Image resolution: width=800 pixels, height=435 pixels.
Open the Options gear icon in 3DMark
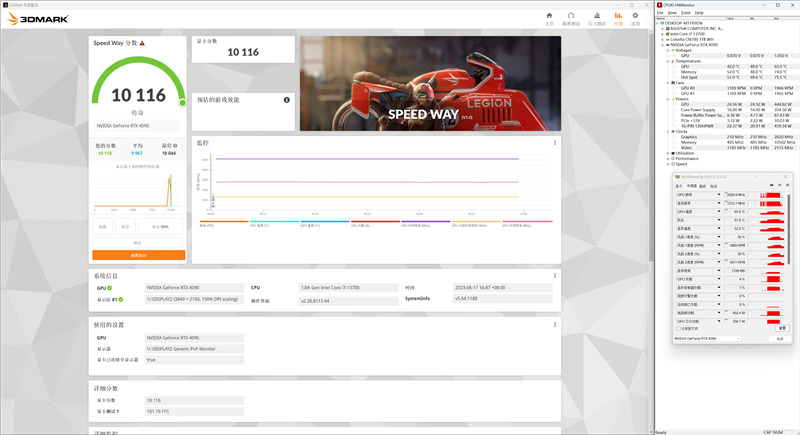pyautogui.click(x=635, y=18)
